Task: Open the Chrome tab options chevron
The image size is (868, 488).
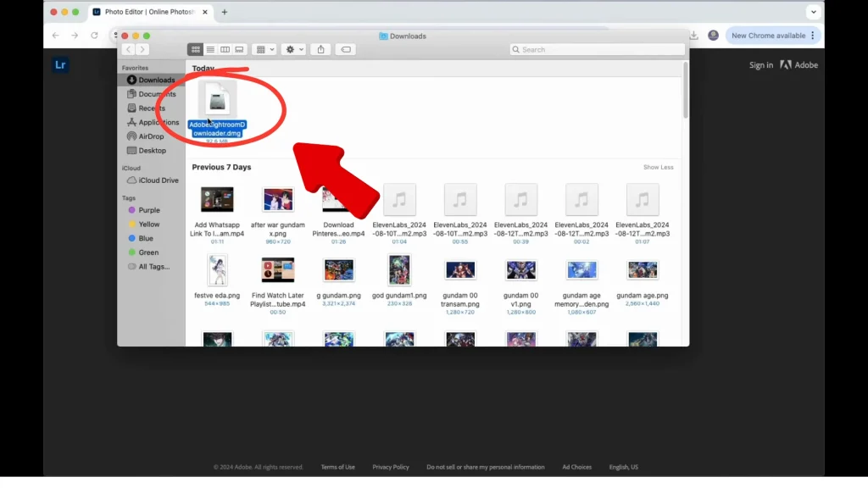Action: point(813,12)
